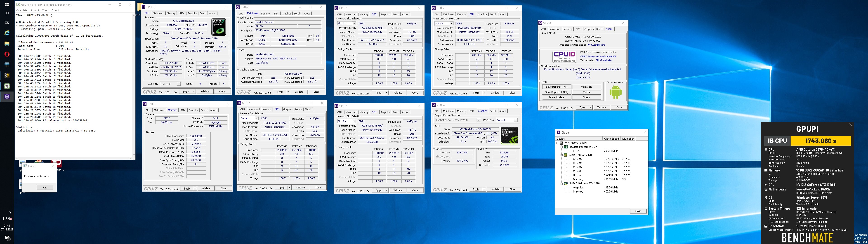868x244 pixels.
Task: Open the Submit menu in GPUPI
Action: point(35,10)
